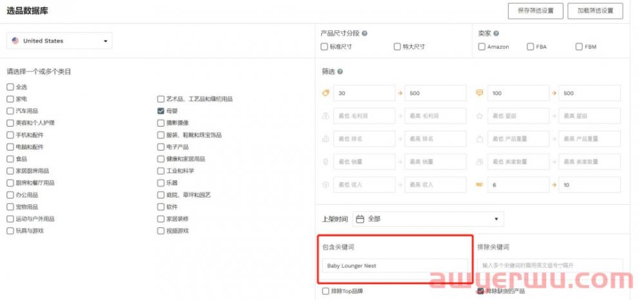
Task: Click the 最低 毛利润 input field
Action: (x=365, y=116)
